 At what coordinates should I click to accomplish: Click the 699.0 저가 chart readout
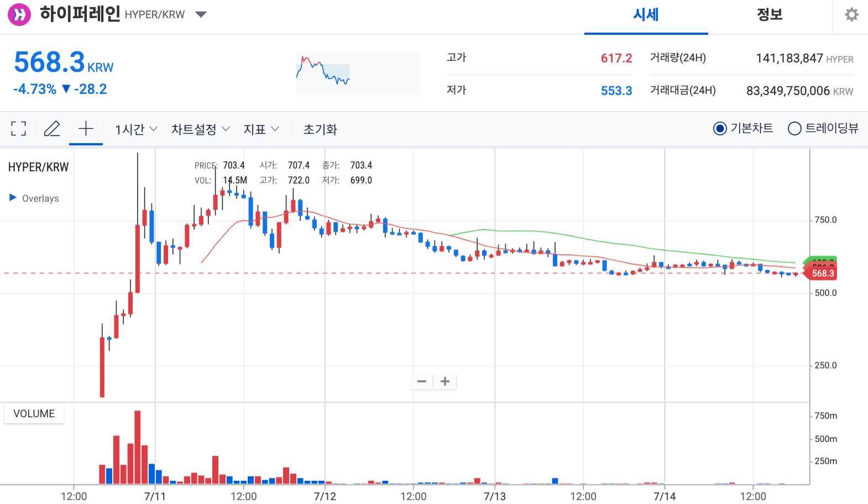[x=361, y=180]
